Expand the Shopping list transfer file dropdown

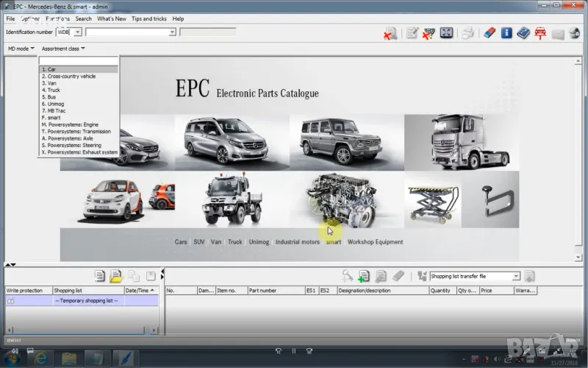tap(516, 276)
